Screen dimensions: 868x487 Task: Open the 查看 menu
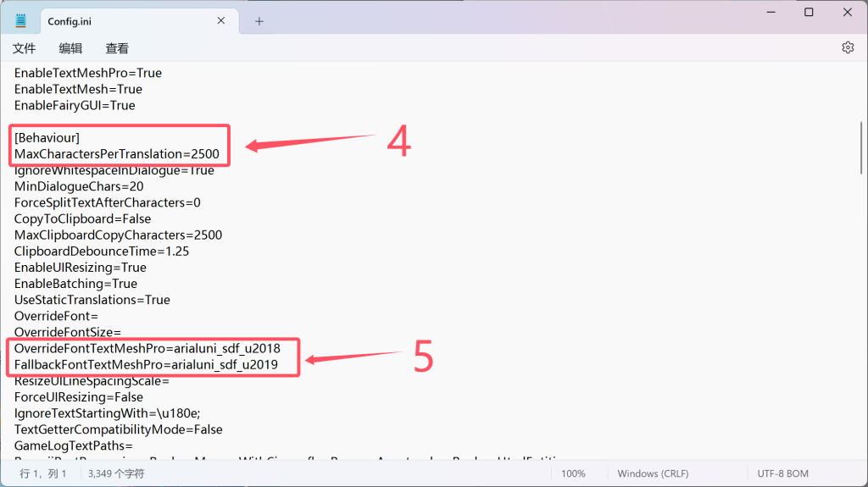(x=117, y=49)
